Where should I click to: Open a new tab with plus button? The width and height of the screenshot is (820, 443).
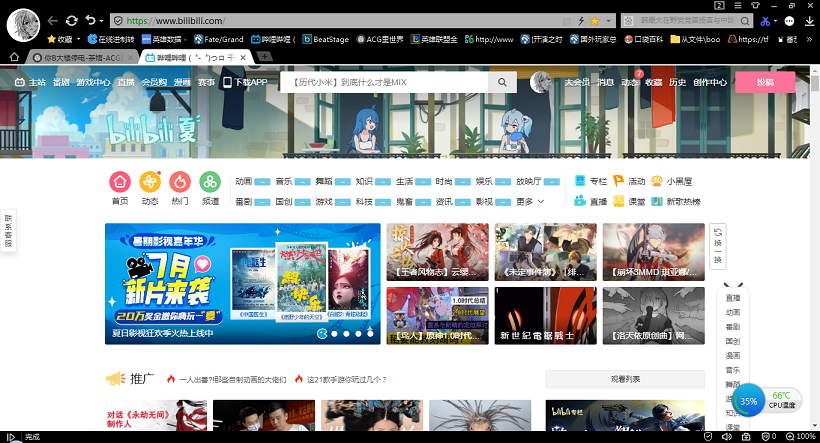click(x=265, y=56)
